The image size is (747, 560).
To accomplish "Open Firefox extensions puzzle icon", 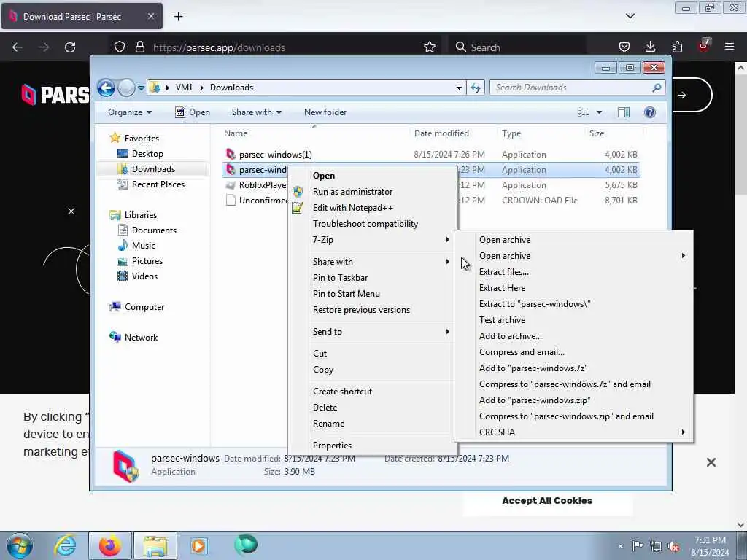I will click(677, 47).
